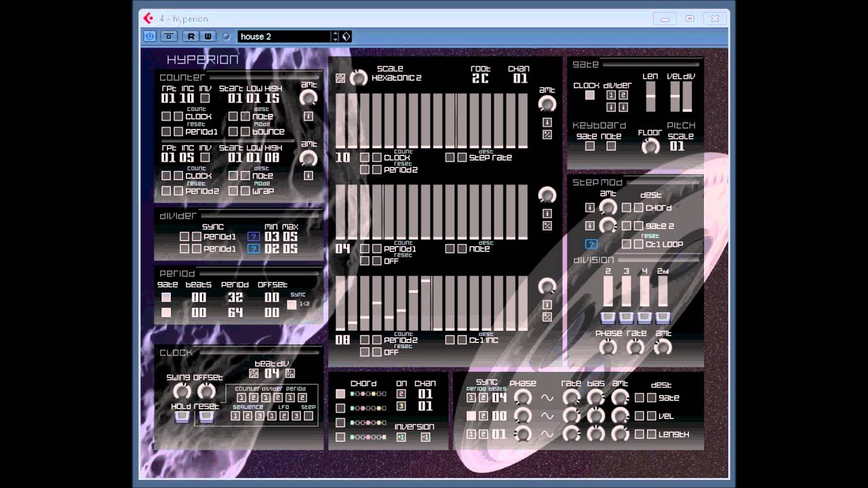
Task: Open the 'house 2' preset name field
Action: pyautogui.click(x=285, y=37)
